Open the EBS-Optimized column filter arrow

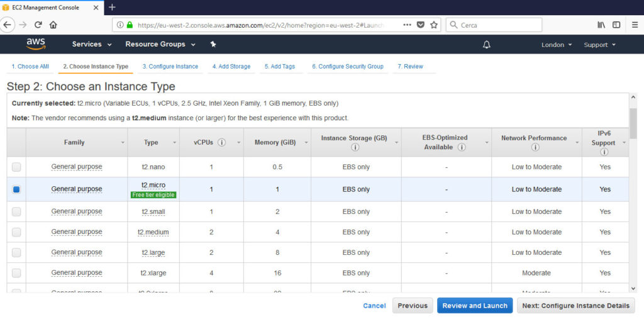[x=487, y=143]
